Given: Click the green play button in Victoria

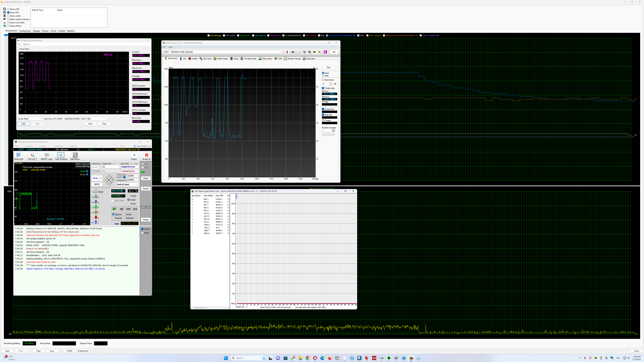Looking at the screenshot, I should pyautogui.click(x=114, y=209).
